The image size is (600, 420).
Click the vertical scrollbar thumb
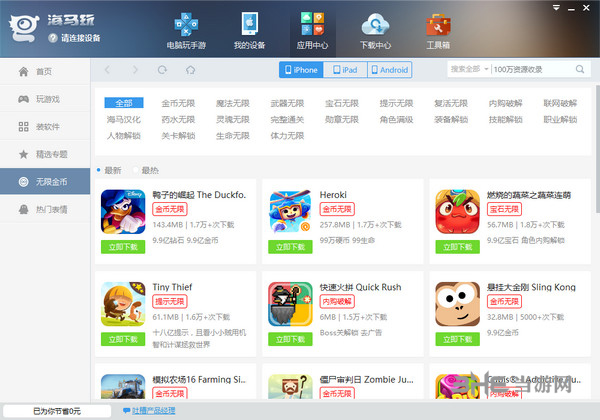point(597,149)
